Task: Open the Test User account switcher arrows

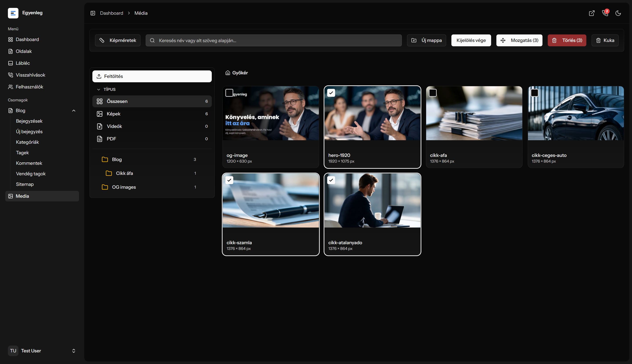Action: [x=74, y=351]
